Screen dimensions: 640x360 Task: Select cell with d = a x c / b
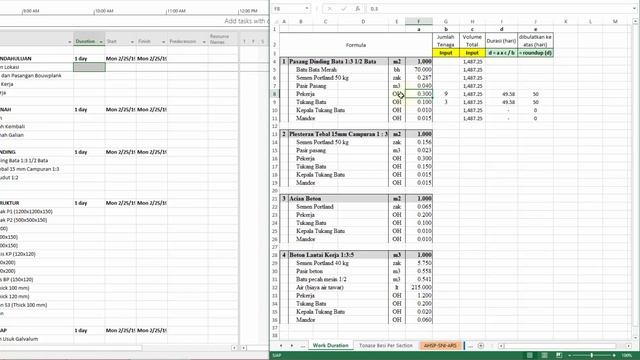pos(501,53)
